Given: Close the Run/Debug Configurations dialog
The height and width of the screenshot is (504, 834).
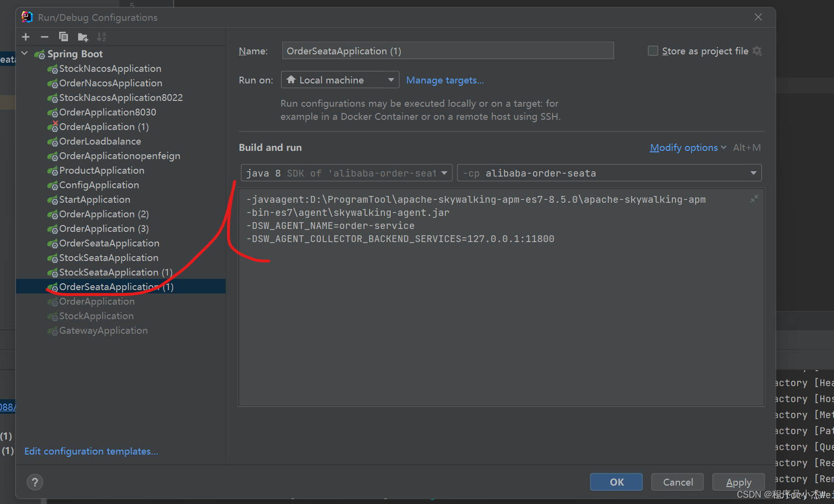Looking at the screenshot, I should (758, 17).
